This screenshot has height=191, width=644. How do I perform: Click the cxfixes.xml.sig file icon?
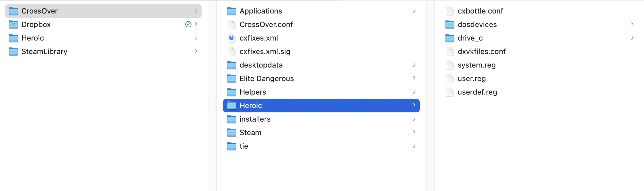(x=232, y=52)
